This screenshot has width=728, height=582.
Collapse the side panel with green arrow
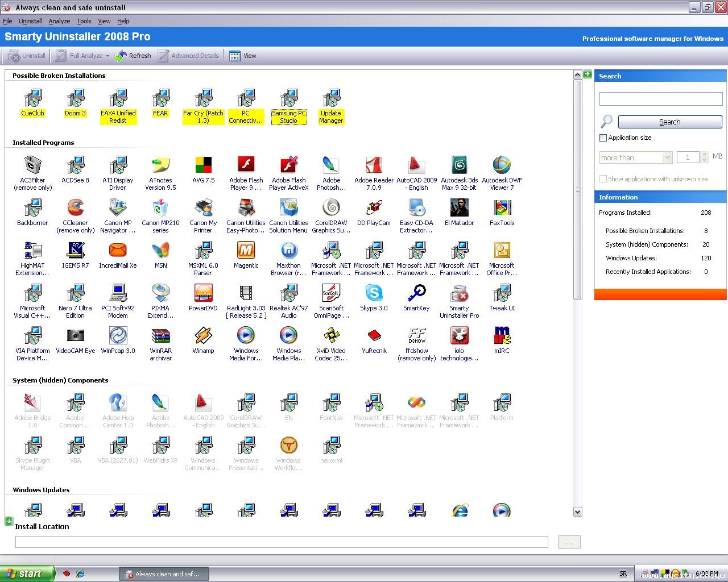(588, 74)
